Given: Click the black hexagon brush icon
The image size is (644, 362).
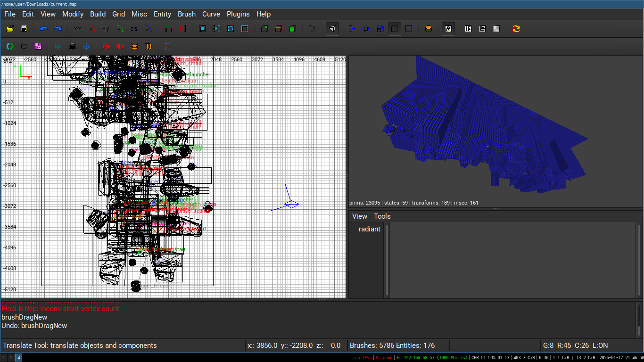Looking at the screenshot, I should click(x=24, y=46).
